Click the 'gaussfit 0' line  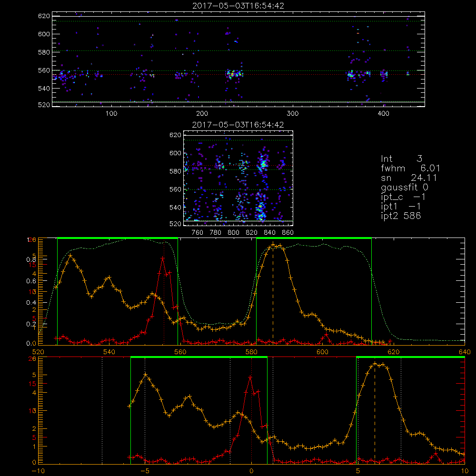pos(405,188)
